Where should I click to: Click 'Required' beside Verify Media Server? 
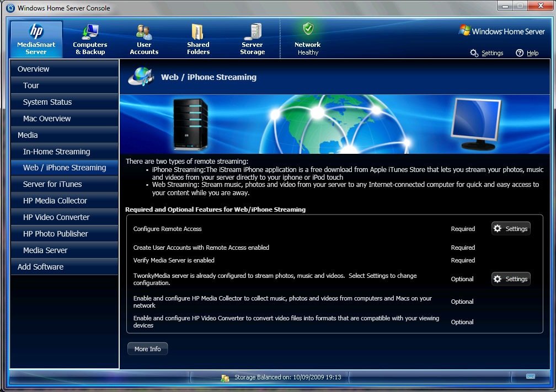pyautogui.click(x=463, y=260)
